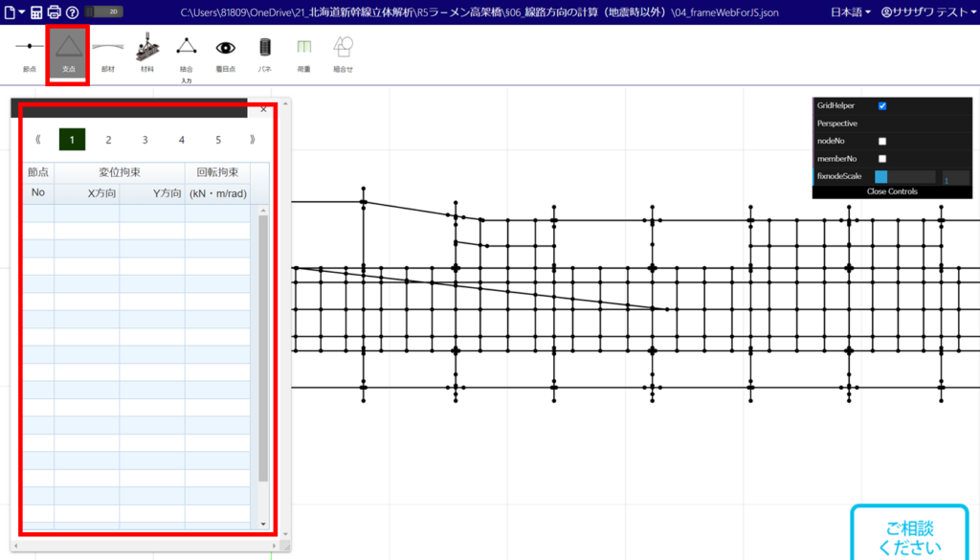The image size is (980, 560).
Task: Click first row cell under X方向
Action: (87, 213)
